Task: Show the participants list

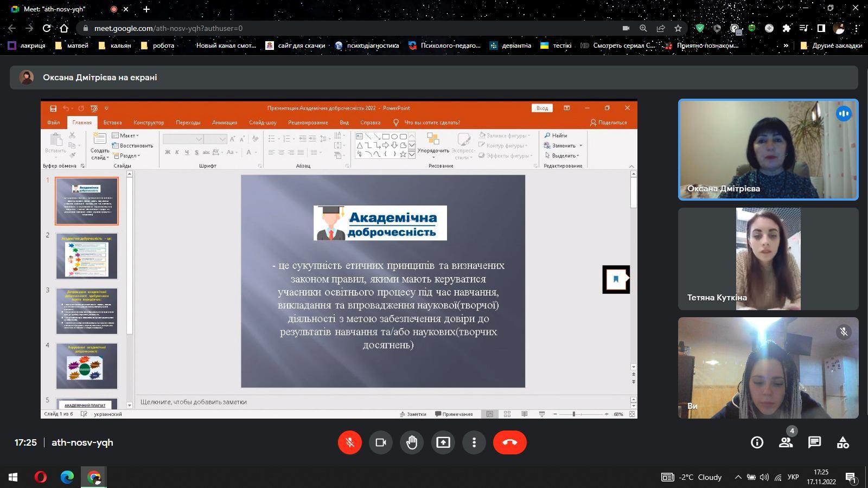Action: (x=786, y=442)
